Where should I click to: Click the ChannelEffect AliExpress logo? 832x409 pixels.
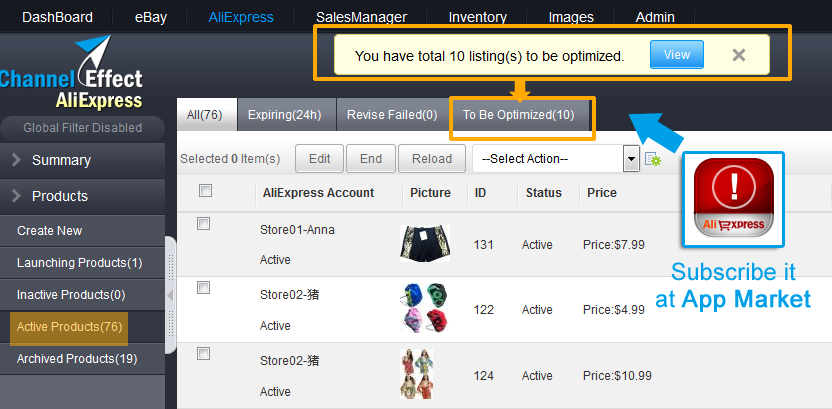pyautogui.click(x=72, y=73)
